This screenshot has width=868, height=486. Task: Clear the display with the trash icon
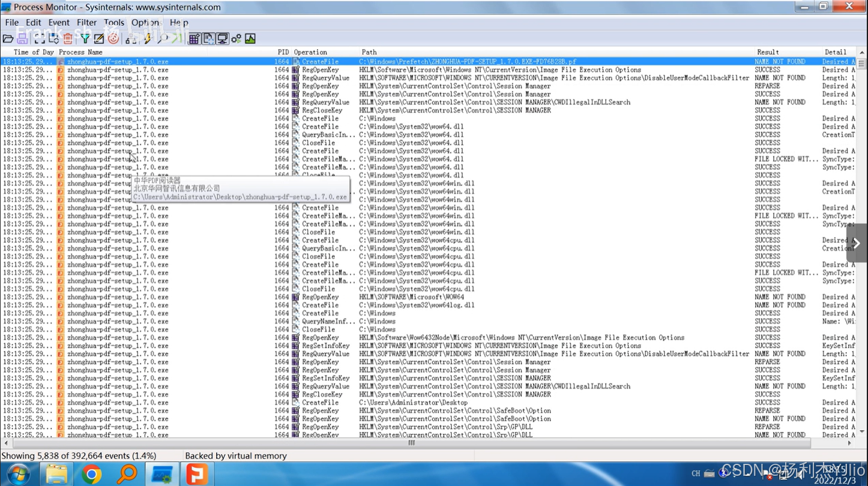(x=68, y=38)
